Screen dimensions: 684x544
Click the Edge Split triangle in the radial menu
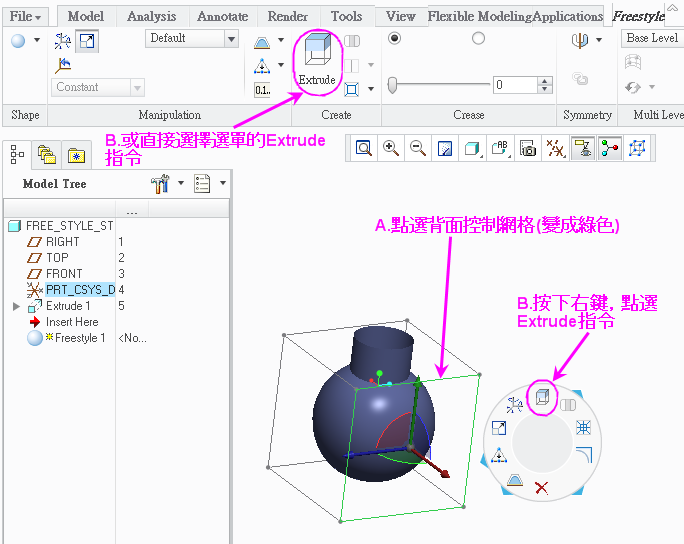pyautogui.click(x=499, y=455)
